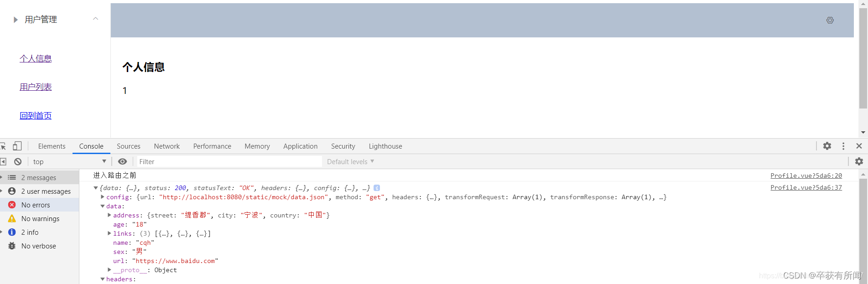Screen dimensions: 868x284
Task: Open the Performance tab
Action: (212, 146)
